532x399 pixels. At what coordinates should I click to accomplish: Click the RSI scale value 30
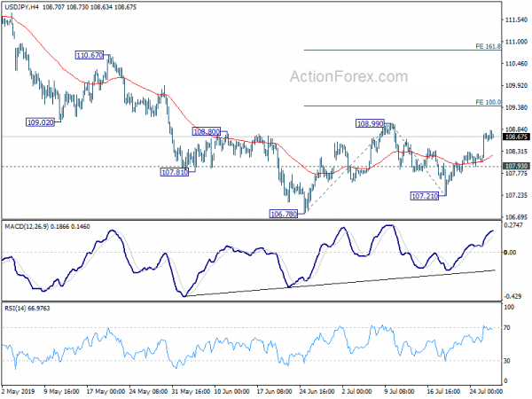tap(507, 361)
